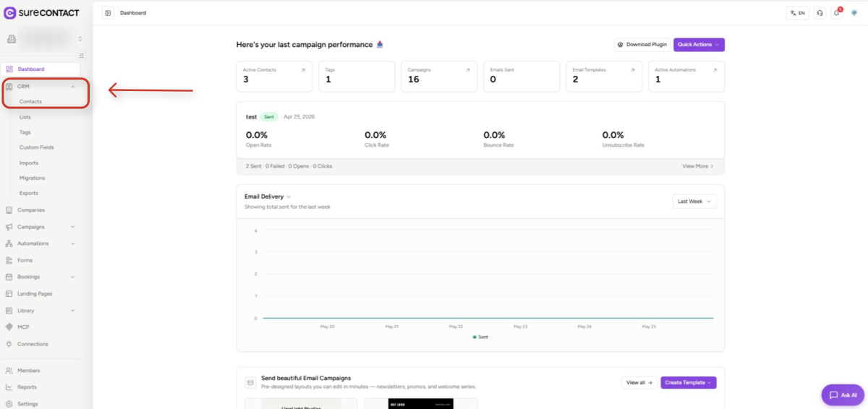Image resolution: width=868 pixels, height=409 pixels.
Task: Open the EN language selector
Action: point(797,13)
